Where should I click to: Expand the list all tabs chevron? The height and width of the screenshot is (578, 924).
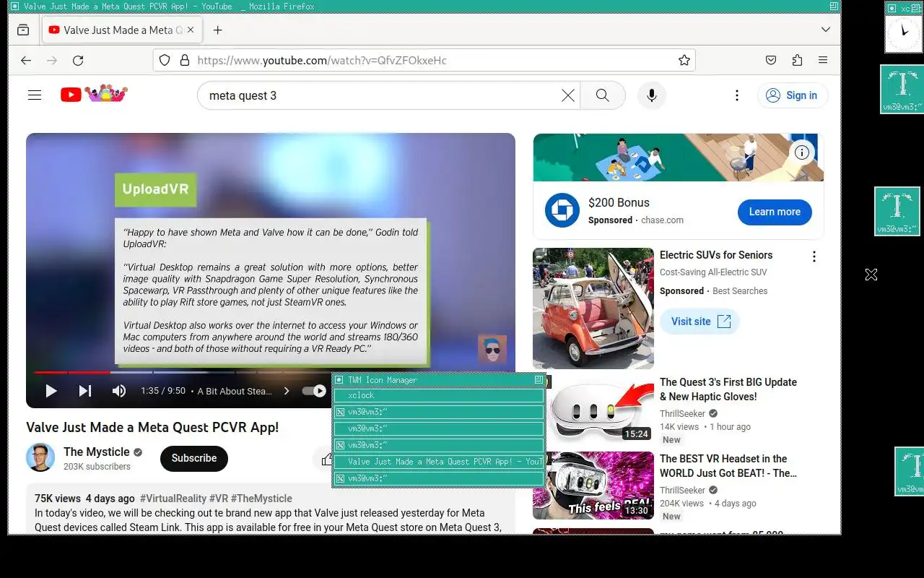[x=826, y=30]
